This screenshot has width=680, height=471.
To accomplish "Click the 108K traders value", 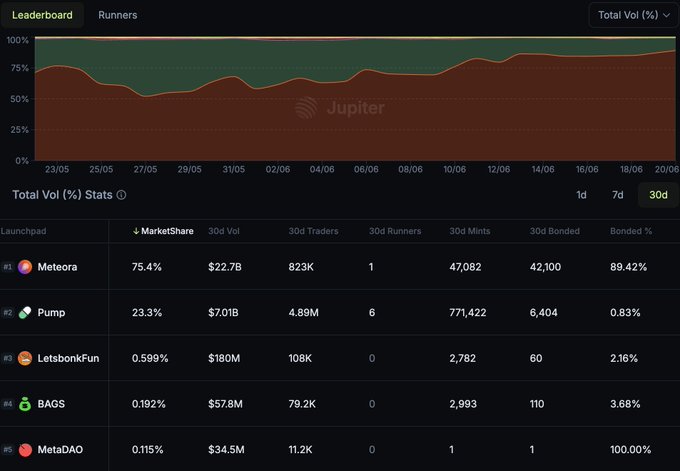I will point(300,358).
